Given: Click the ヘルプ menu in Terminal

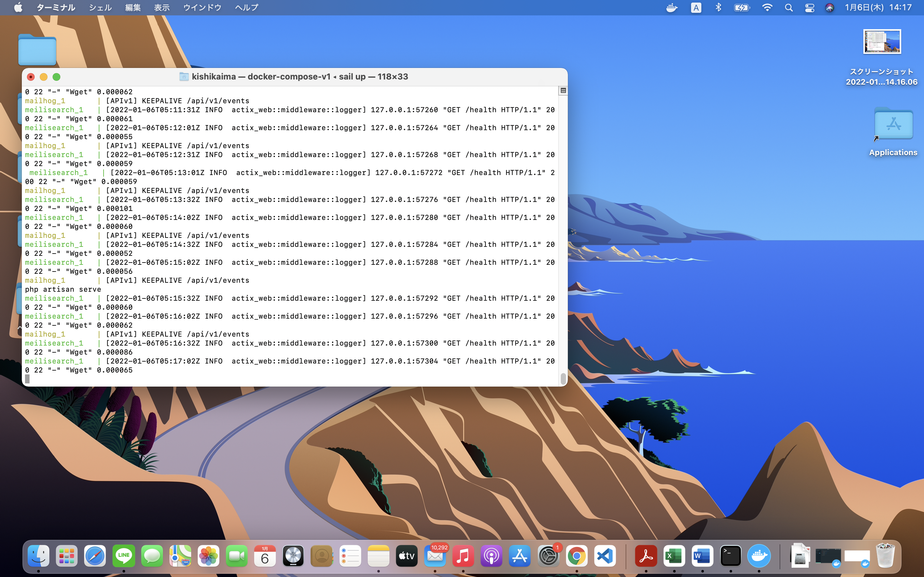Looking at the screenshot, I should 246,7.
